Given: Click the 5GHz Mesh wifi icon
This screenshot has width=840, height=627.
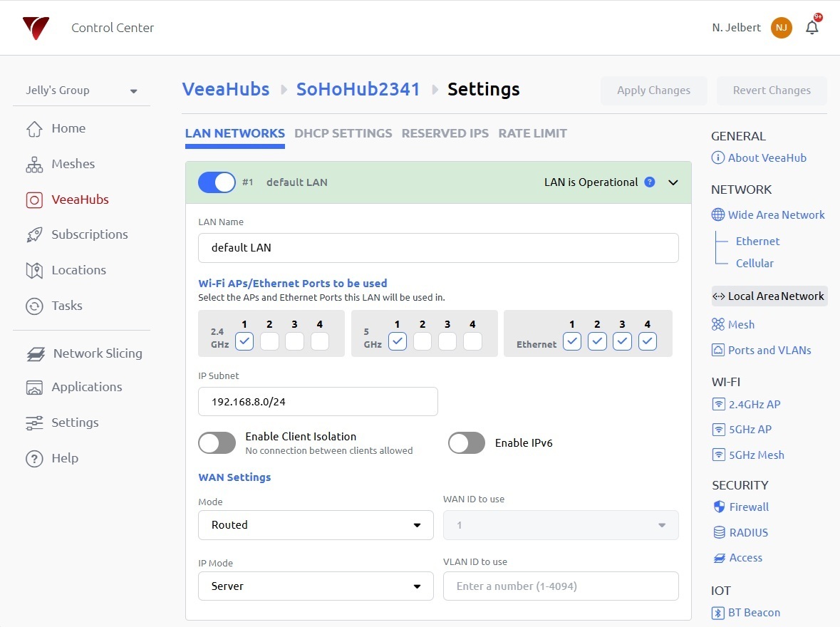Looking at the screenshot, I should click(718, 455).
